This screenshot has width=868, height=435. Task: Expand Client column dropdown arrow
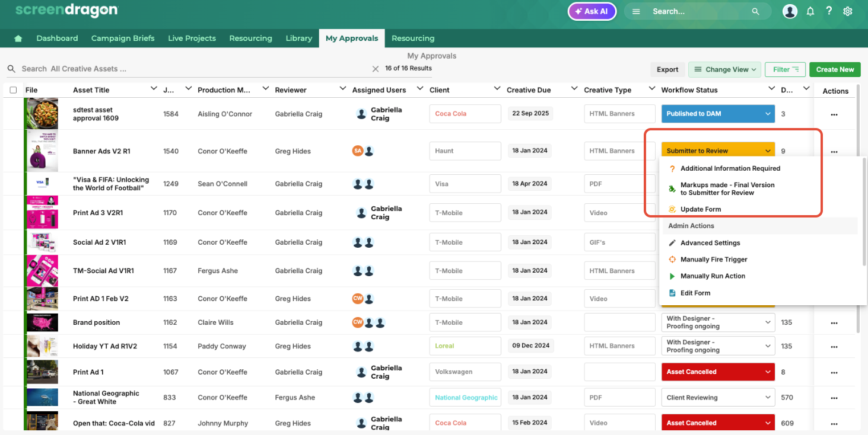(497, 89)
